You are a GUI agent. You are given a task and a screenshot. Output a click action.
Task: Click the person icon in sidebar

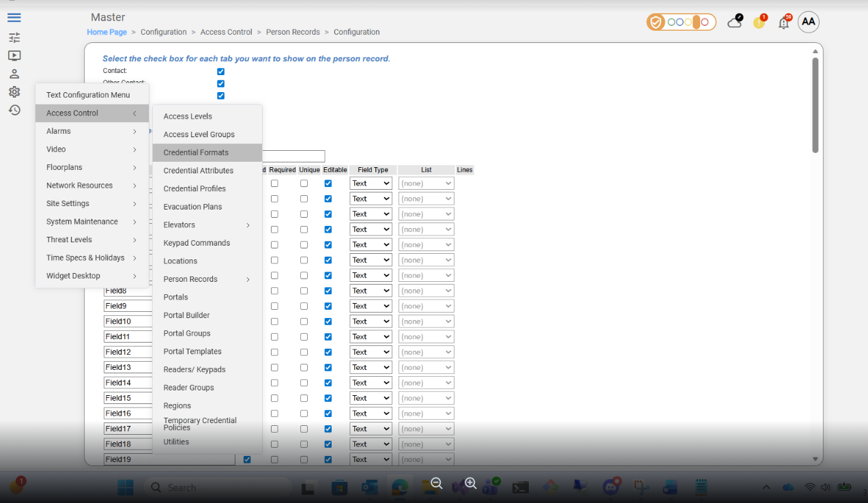tap(14, 74)
